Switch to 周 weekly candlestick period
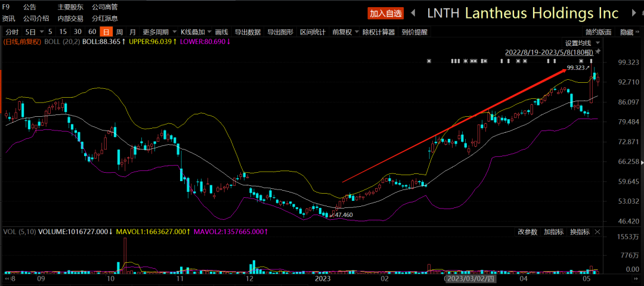The height and width of the screenshot is (286, 644). coord(119,32)
